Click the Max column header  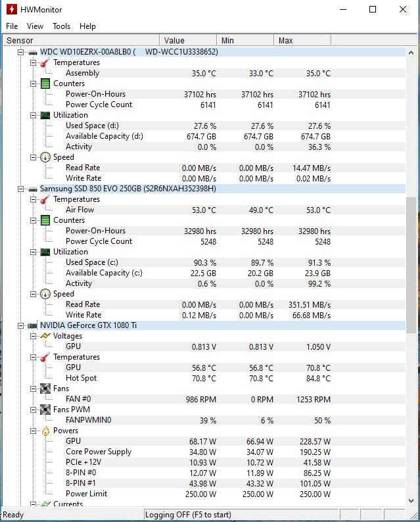click(302, 40)
